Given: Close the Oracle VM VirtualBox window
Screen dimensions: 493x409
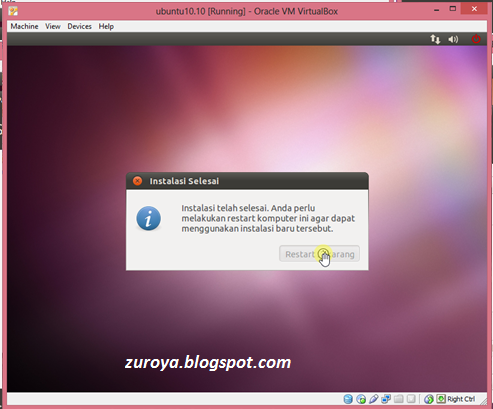Looking at the screenshot, I should pos(474,9).
